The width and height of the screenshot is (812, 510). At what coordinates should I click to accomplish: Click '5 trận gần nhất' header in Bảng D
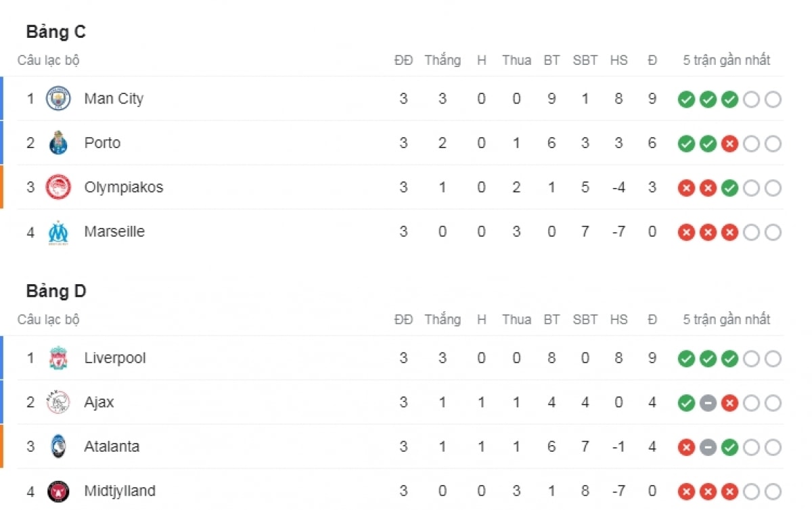727,320
